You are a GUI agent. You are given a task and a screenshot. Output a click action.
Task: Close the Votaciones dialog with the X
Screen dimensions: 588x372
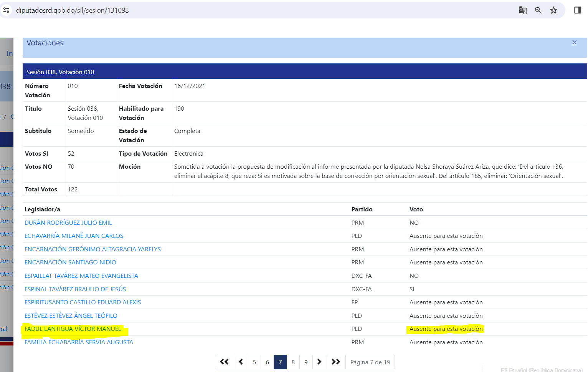coord(575,42)
